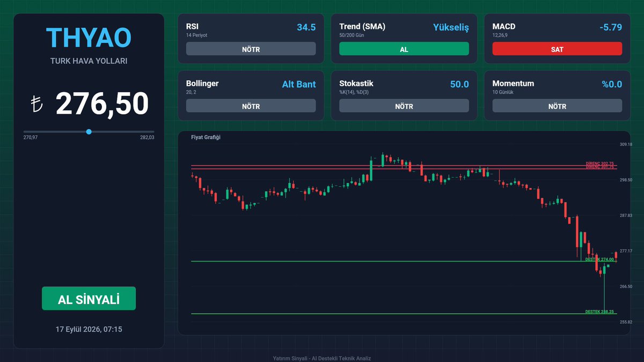The width and height of the screenshot is (644, 362).
Task: Click the DESTEK 274.00 support label
Action: point(599,259)
